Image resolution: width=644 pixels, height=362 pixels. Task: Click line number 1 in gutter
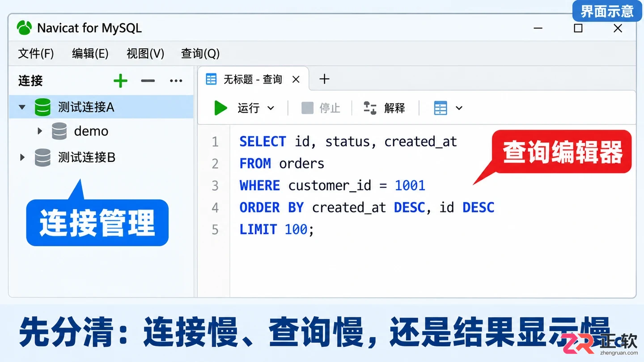click(215, 142)
